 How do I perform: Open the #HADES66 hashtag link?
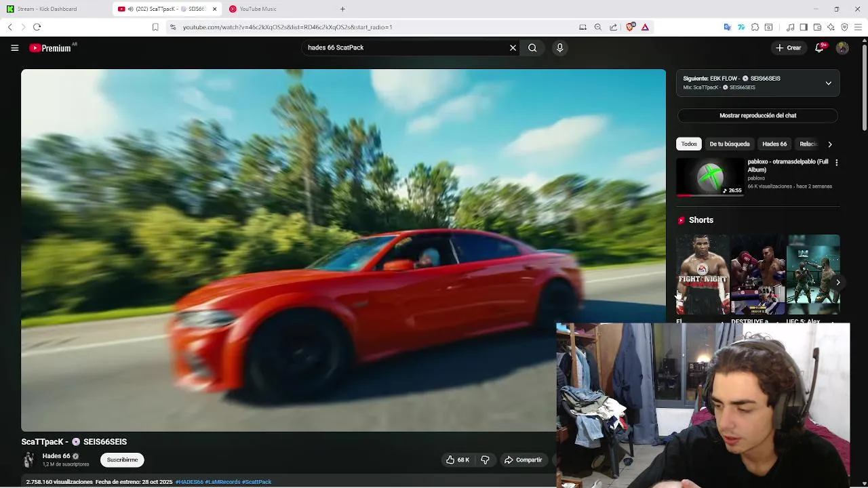click(189, 482)
